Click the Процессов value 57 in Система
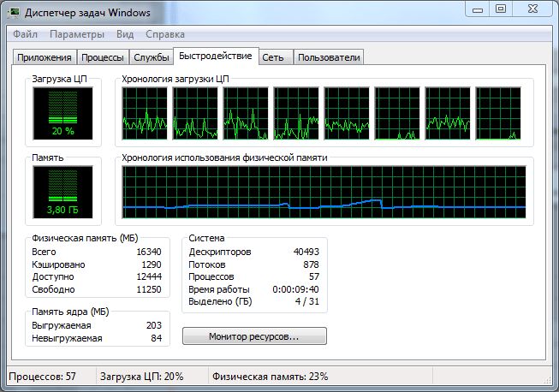Screen dimensions: 559x392 (x=314, y=276)
